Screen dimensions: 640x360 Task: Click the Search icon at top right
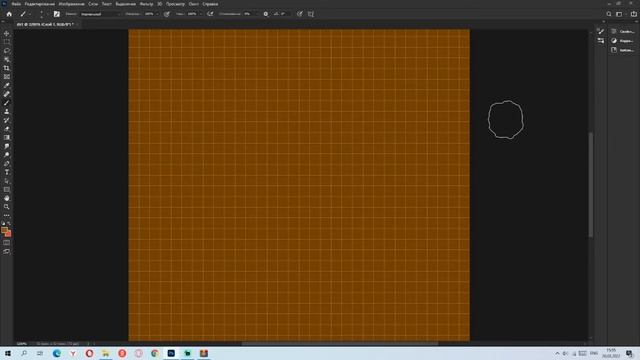coord(609,14)
